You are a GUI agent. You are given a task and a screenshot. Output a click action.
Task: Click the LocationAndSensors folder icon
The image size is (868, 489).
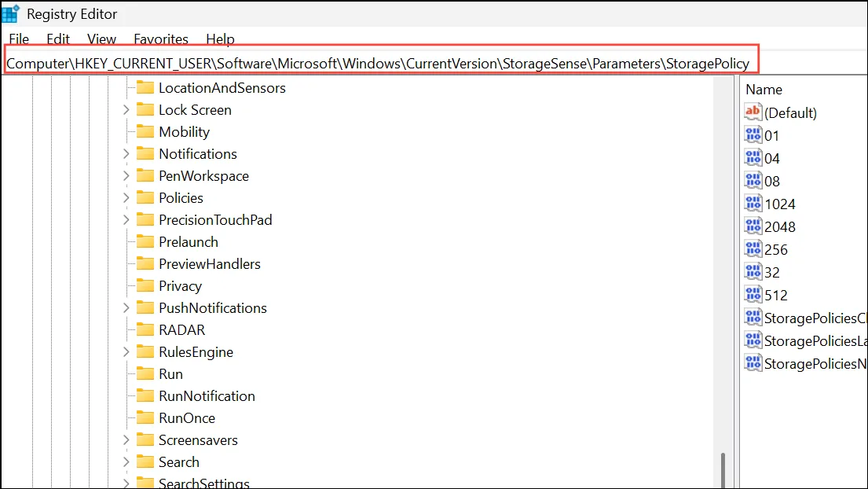[145, 87]
